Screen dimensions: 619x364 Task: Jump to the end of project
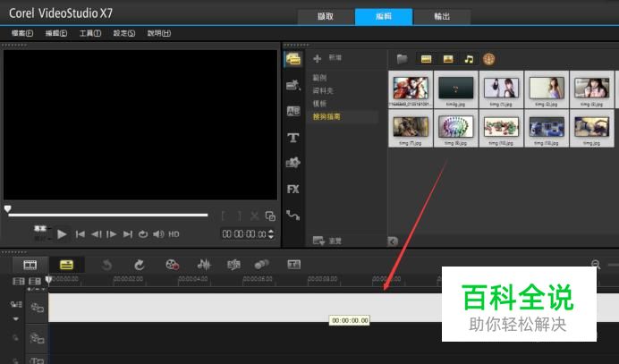[128, 234]
